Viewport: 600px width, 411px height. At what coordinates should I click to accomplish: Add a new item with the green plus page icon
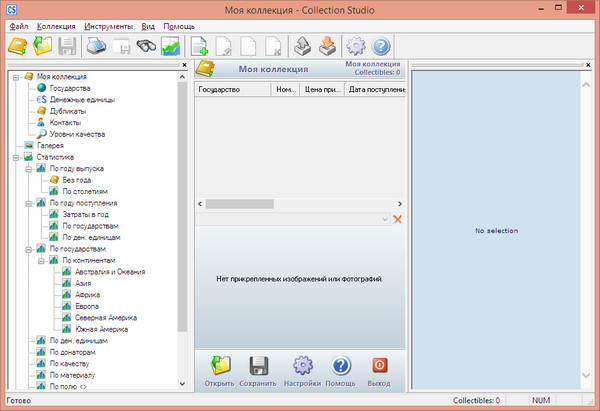[199, 46]
